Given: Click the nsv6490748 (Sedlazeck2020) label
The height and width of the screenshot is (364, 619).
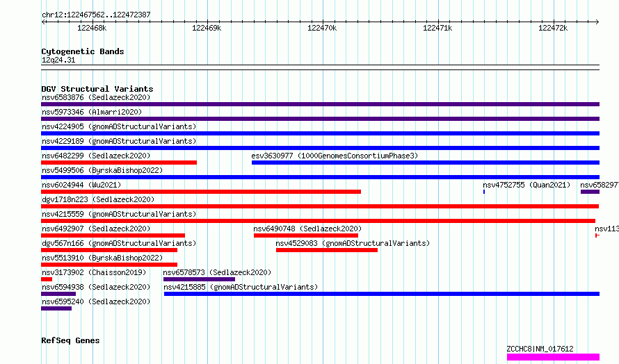Looking at the screenshot, I should pos(307,229).
